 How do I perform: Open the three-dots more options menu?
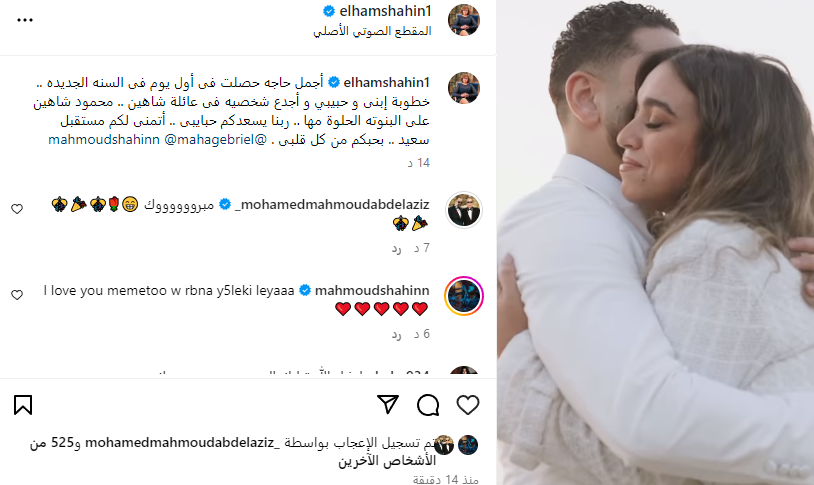point(25,20)
